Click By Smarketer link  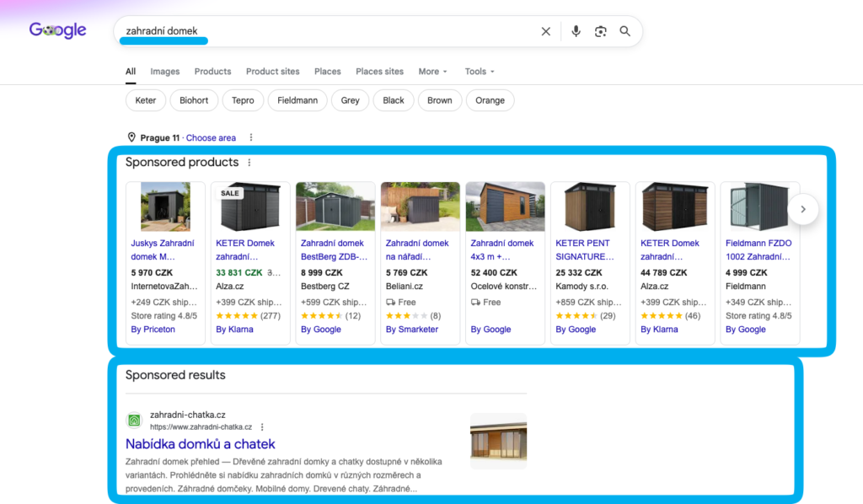[411, 329]
